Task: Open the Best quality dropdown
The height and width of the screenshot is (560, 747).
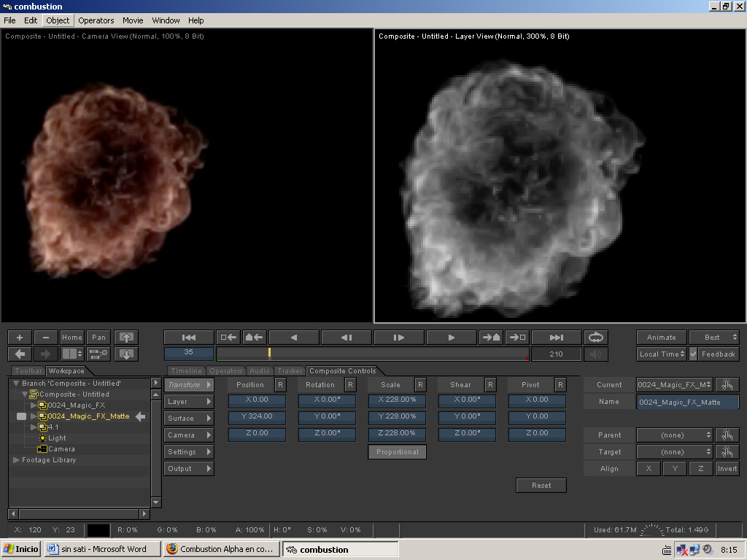Action: 713,338
